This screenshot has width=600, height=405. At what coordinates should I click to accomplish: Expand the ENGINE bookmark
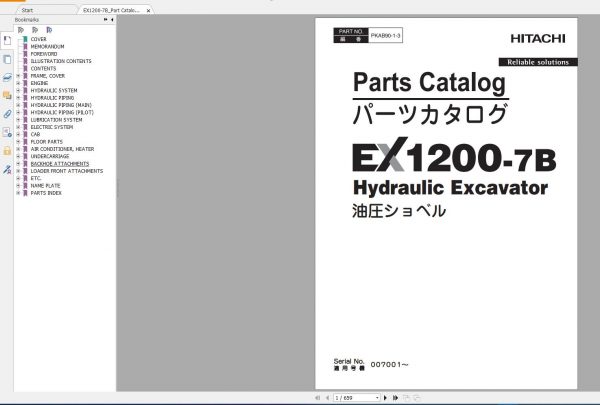[18, 83]
